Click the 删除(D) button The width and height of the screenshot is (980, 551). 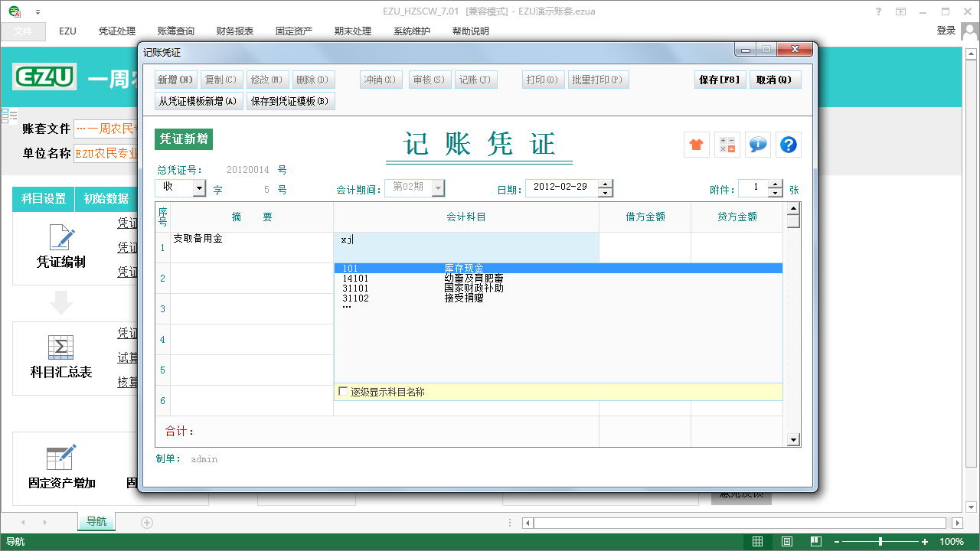point(314,80)
